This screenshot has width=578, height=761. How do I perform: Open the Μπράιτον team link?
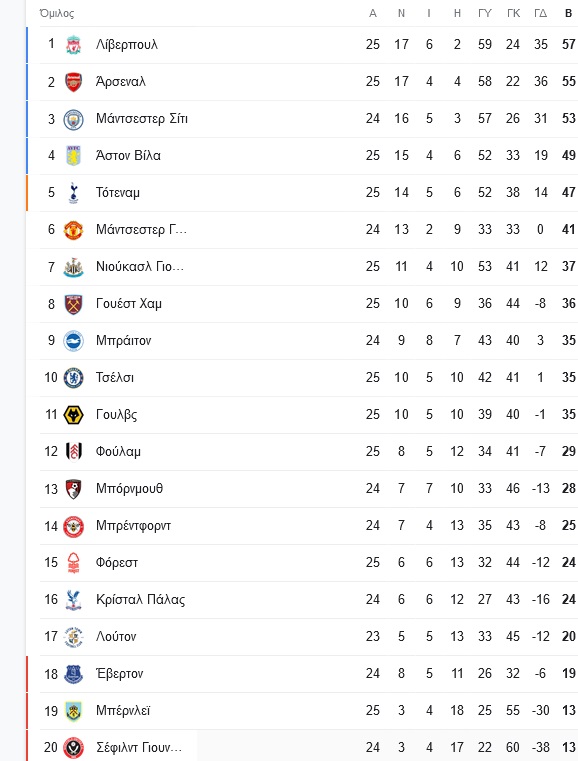(x=123, y=341)
